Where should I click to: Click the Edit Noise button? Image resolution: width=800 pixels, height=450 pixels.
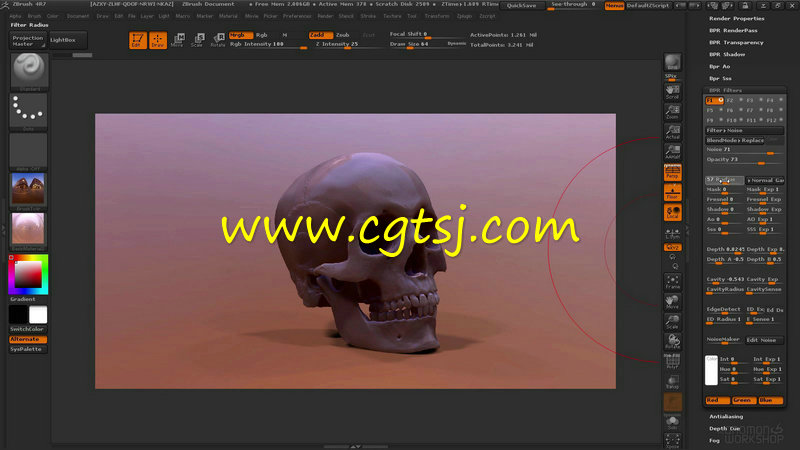pyautogui.click(x=764, y=340)
